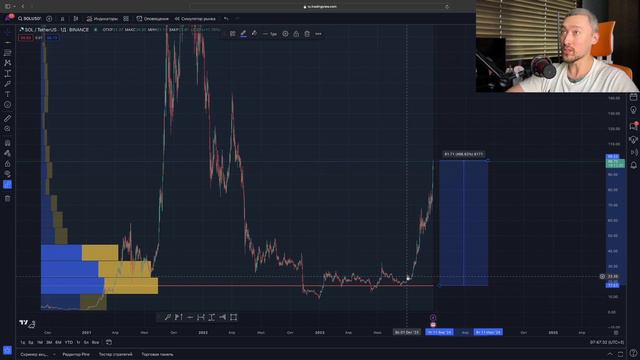Click the undo arrow in top toolbar
640x360 pixels.
pyautogui.click(x=226, y=19)
